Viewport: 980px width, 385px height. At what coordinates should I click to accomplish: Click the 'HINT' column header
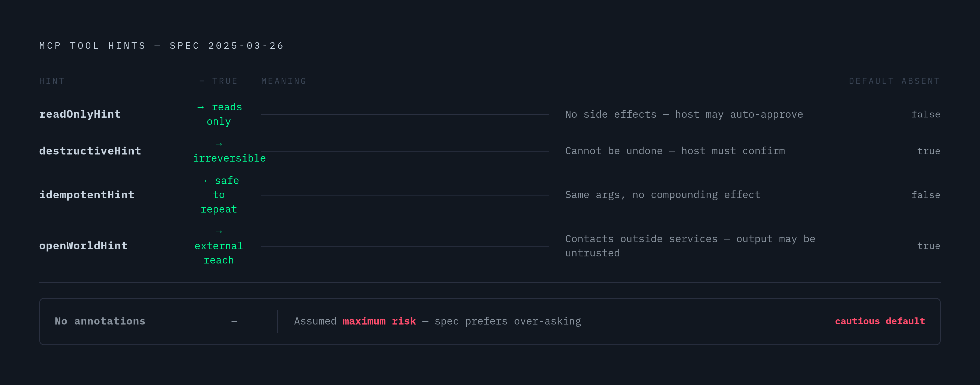coord(52,81)
